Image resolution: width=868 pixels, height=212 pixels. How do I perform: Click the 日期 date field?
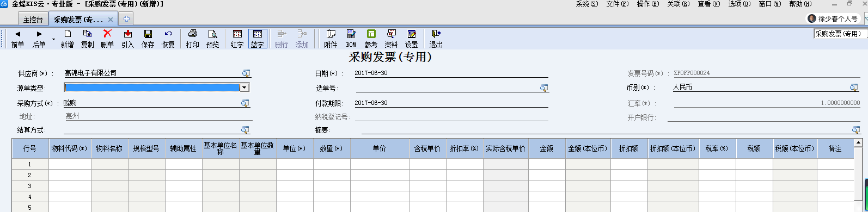451,73
